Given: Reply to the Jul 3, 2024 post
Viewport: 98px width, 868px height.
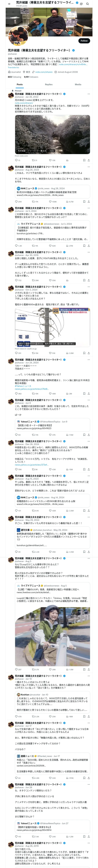Looking at the screenshot, I should click(x=16, y=246).
